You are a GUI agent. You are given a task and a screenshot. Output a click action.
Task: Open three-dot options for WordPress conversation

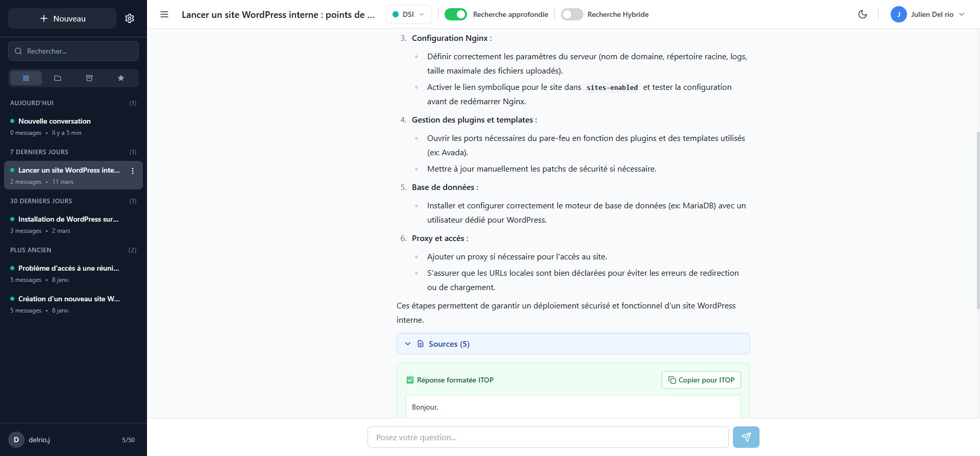[x=133, y=171]
